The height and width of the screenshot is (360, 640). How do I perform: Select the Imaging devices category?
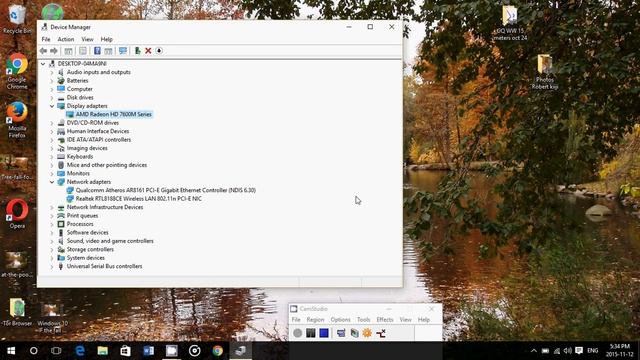87,148
